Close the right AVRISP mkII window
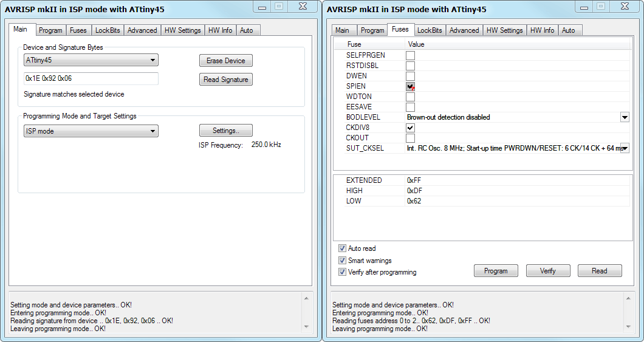Screen dimensions: 644x342 point(625,7)
